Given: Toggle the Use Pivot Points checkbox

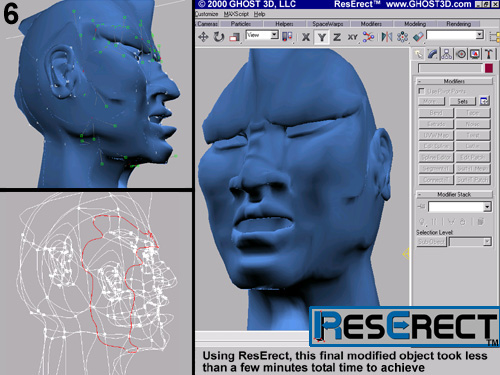Looking at the screenshot, I should (421, 91).
